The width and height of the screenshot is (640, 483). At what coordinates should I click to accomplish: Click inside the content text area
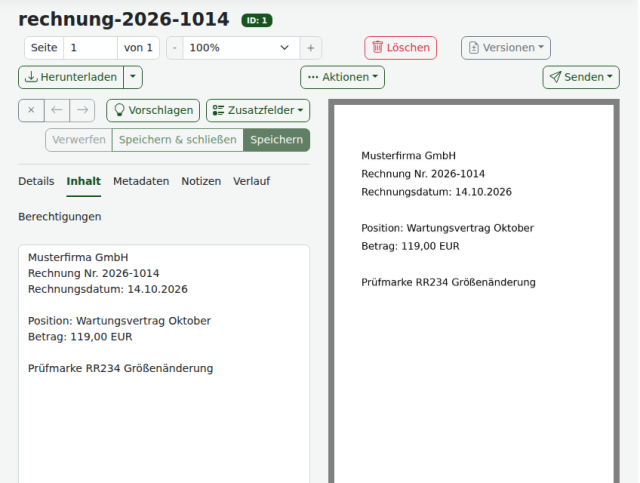(164, 363)
